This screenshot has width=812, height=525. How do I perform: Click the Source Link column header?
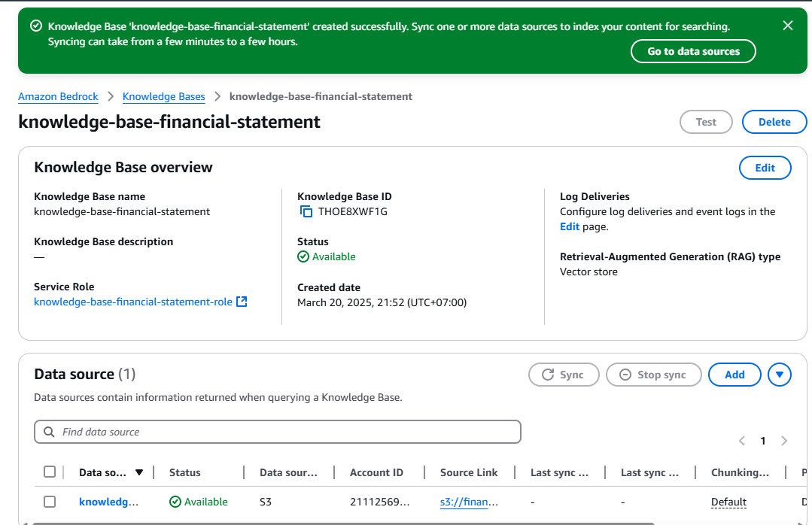tap(469, 472)
